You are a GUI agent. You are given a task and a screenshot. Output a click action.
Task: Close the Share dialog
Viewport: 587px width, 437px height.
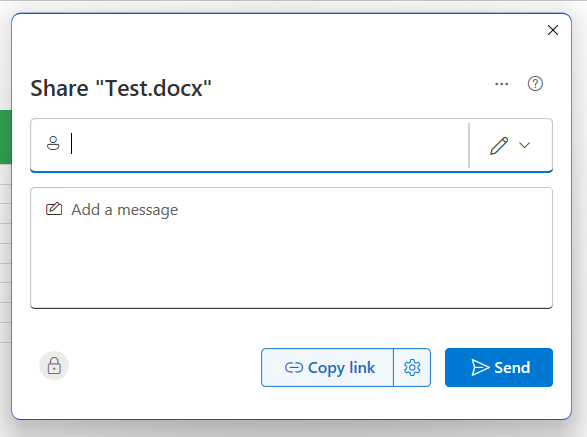[553, 30]
